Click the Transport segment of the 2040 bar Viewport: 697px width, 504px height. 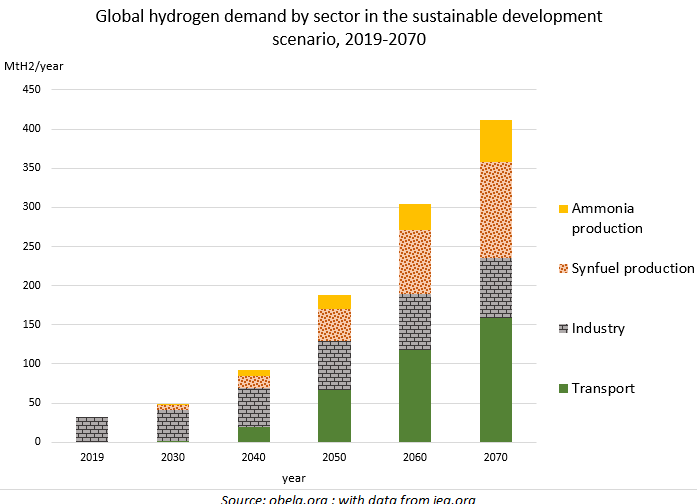point(253,434)
